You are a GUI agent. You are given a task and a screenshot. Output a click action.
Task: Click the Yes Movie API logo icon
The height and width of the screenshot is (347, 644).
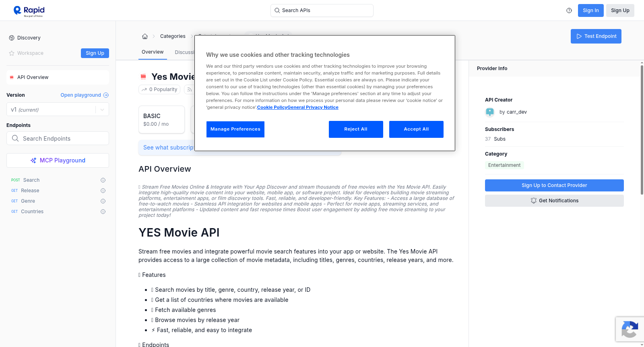[x=143, y=77]
